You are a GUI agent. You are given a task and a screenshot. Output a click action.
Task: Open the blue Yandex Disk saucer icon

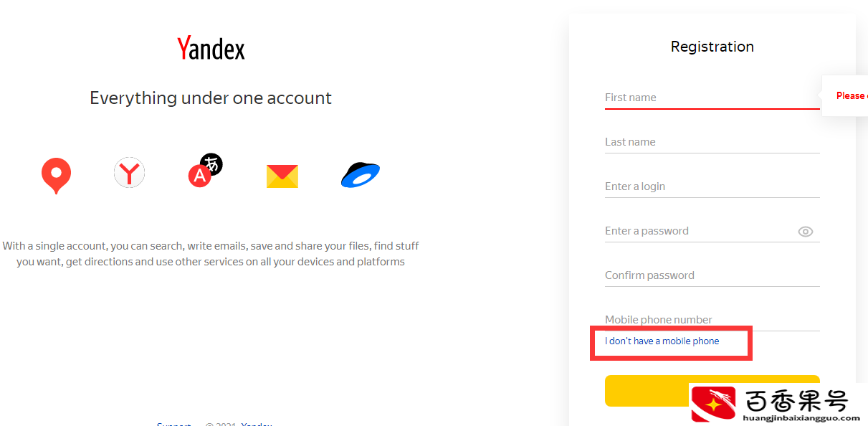pyautogui.click(x=361, y=174)
